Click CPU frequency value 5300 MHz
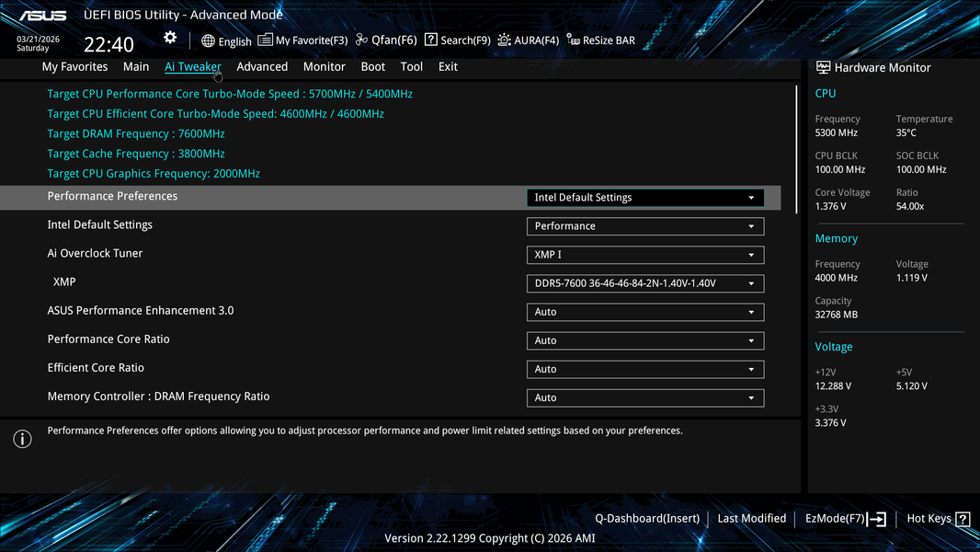 (x=837, y=133)
